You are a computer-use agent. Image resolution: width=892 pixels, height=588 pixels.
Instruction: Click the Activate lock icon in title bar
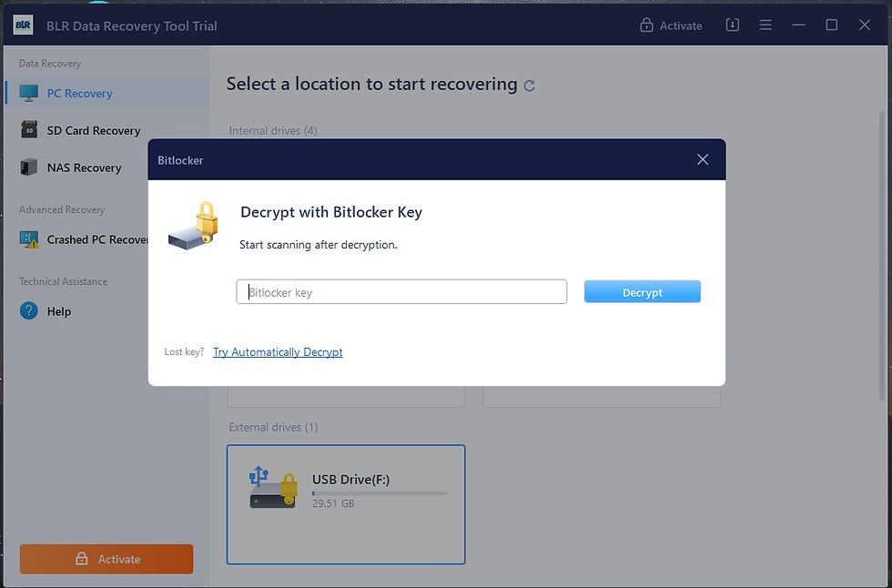646,25
